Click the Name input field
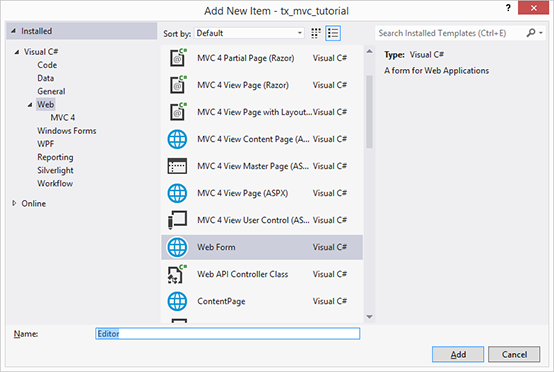The height and width of the screenshot is (372, 554). click(228, 333)
